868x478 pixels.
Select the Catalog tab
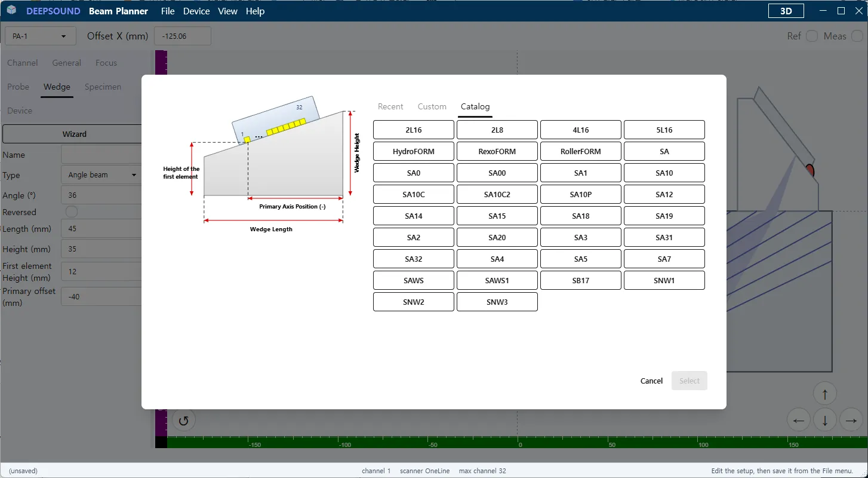point(475,106)
